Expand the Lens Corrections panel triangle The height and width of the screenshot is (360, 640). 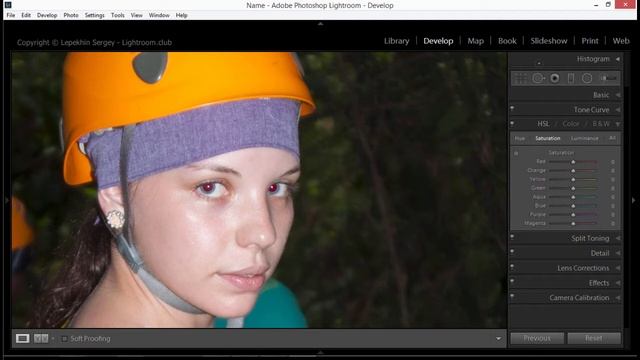click(618, 268)
